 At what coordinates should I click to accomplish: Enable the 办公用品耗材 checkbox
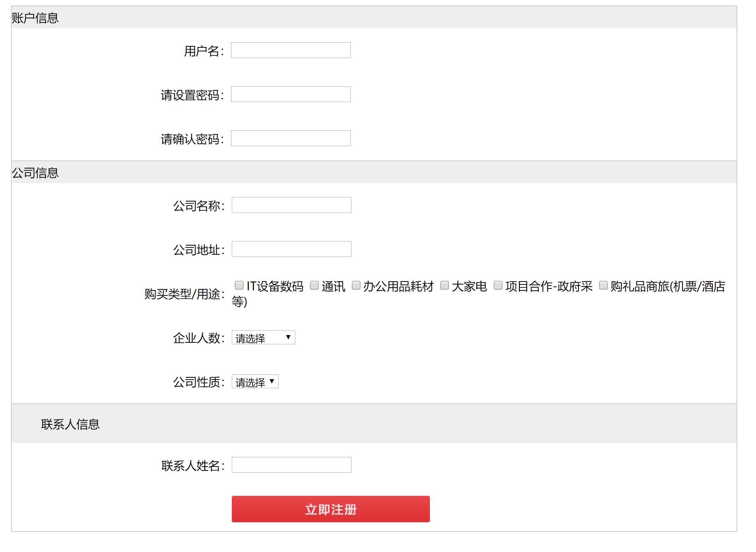(x=356, y=285)
